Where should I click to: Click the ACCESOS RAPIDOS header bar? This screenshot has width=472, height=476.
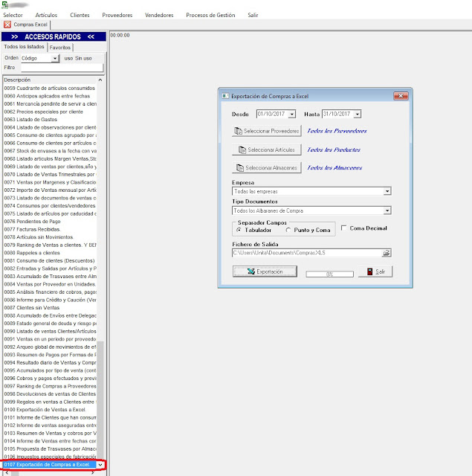tap(54, 36)
